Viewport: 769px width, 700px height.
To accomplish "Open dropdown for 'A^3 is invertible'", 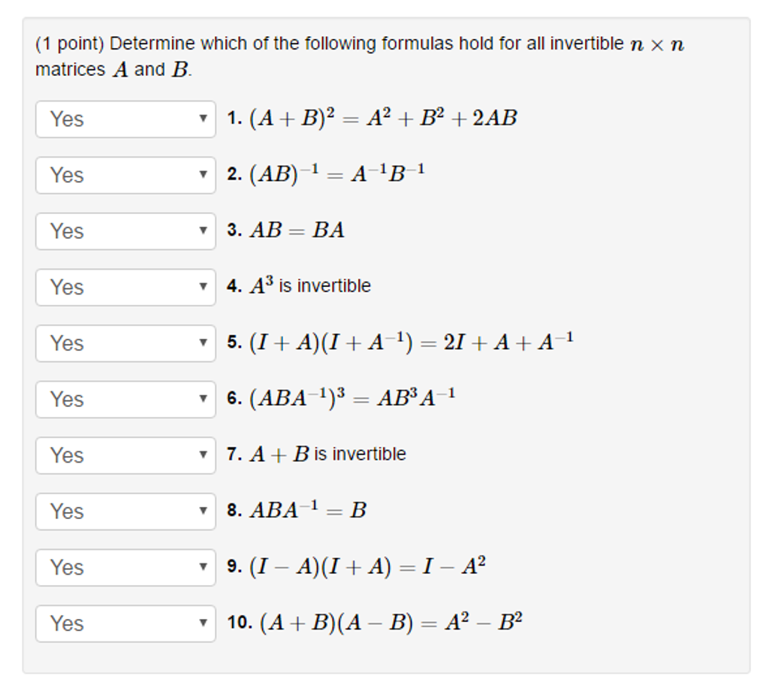I will [125, 287].
